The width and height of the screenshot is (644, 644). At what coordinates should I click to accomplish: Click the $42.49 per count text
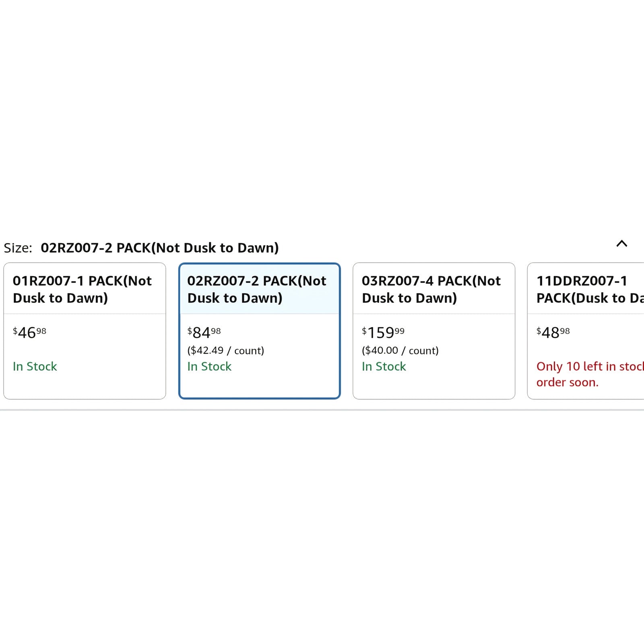pos(225,351)
